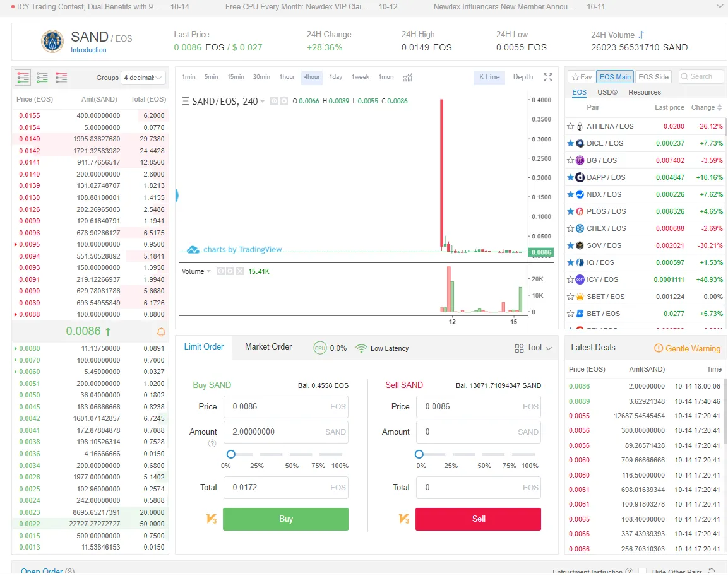Click the Sell SAND Amount input

click(479, 432)
